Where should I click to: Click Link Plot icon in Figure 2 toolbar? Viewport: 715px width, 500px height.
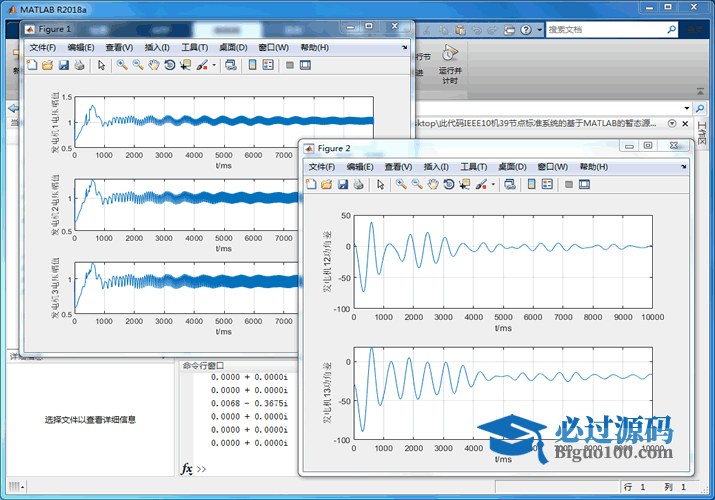[x=510, y=184]
